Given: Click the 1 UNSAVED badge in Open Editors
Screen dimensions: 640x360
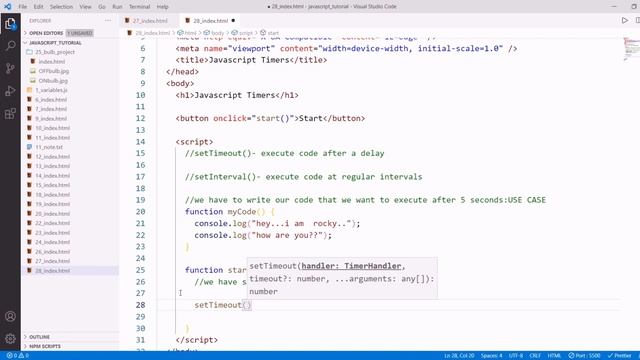Looking at the screenshot, I should point(80,33).
